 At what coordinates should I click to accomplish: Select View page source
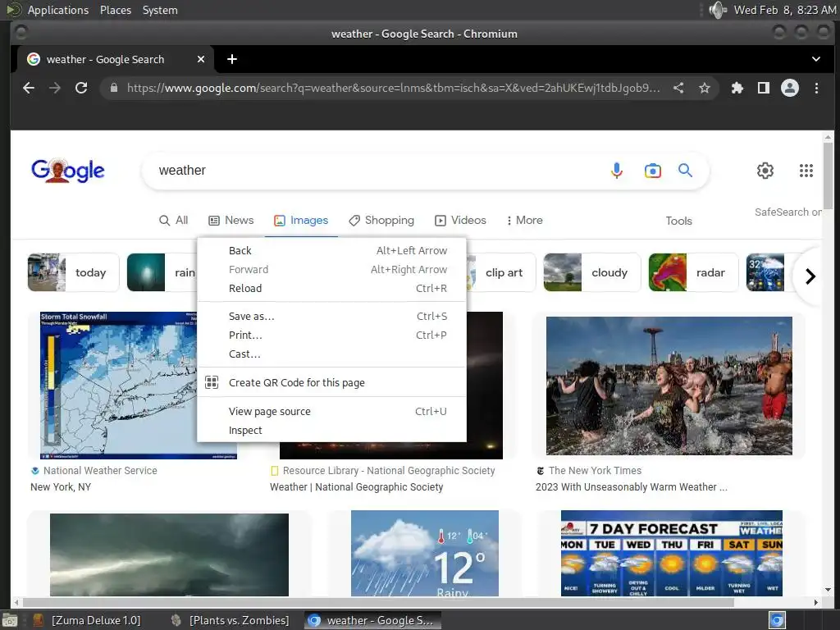331,412
